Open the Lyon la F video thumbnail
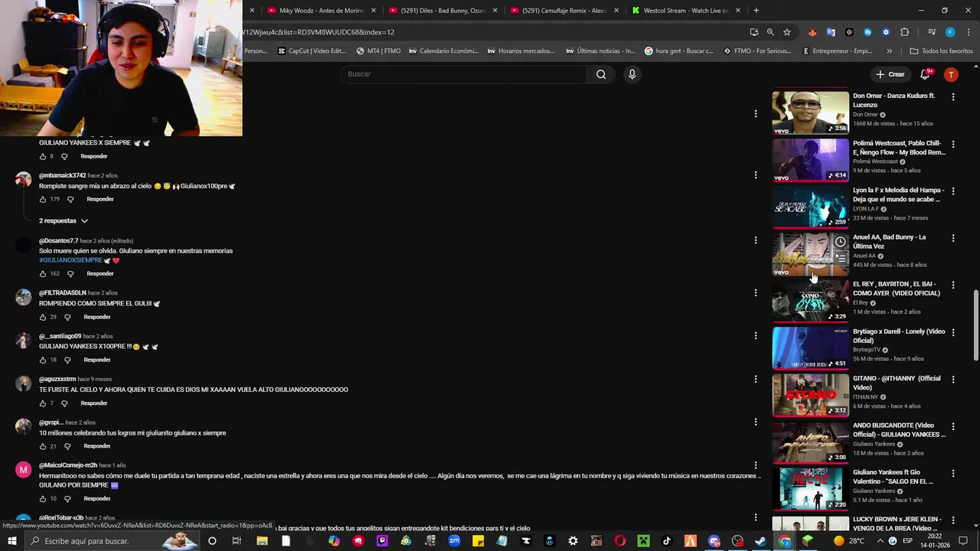Viewport: 980px width, 551px height. pos(810,207)
